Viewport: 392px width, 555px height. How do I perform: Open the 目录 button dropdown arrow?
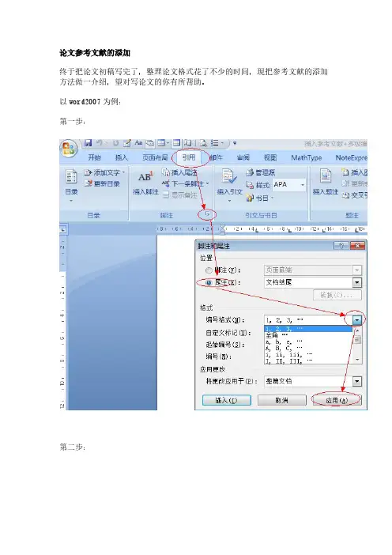pyautogui.click(x=71, y=201)
